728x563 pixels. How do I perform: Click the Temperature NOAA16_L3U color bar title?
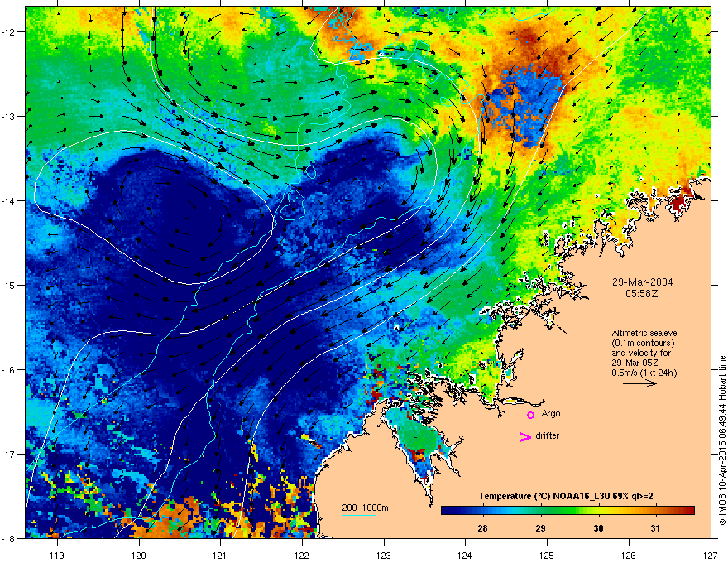tap(566, 496)
